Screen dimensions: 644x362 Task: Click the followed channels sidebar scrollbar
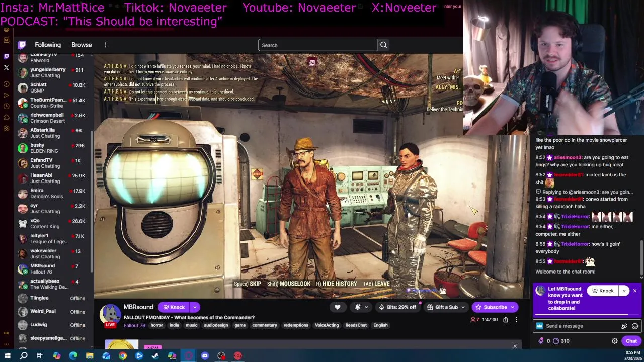coord(91,201)
